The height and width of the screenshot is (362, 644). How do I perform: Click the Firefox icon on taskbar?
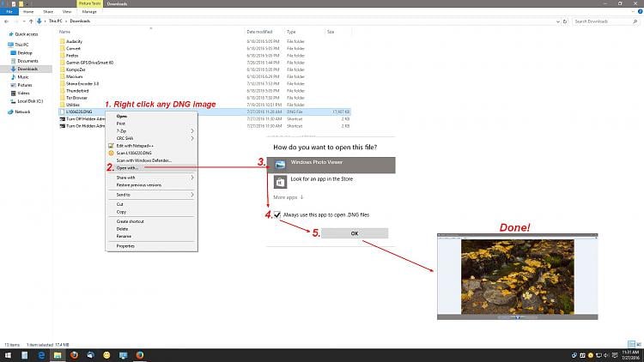tap(140, 355)
